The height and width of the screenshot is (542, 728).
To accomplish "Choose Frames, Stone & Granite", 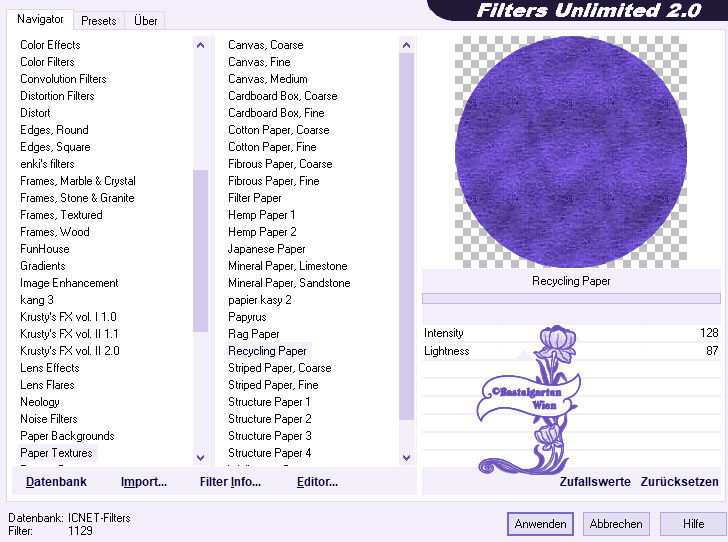I will [77, 198].
